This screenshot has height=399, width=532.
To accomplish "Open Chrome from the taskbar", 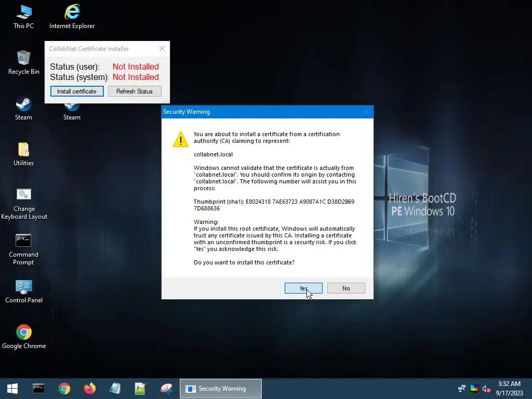I will tap(64, 389).
